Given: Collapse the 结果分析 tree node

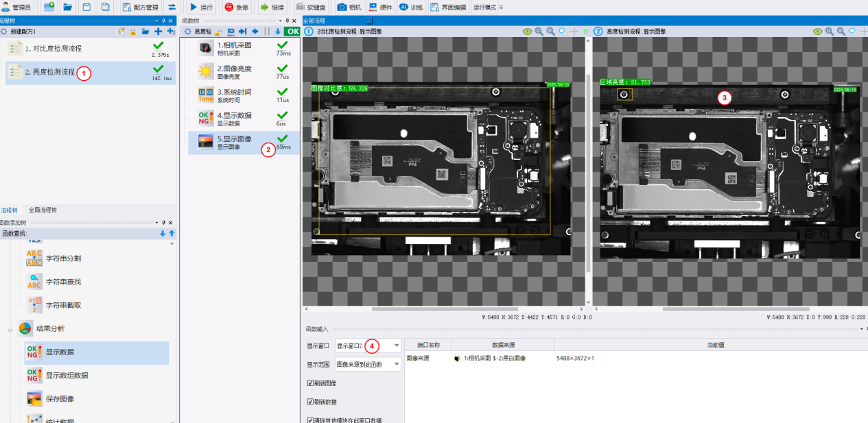Looking at the screenshot, I should [11, 329].
